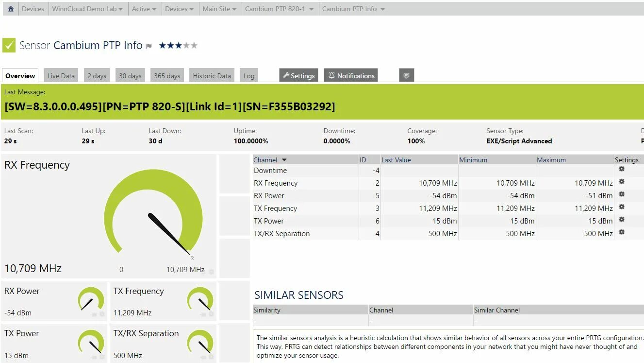This screenshot has height=363, width=644.
Task: Open the 365 days tab
Action: 167,76
